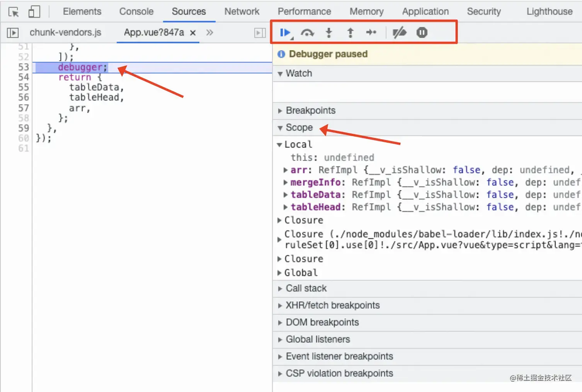Switch to the Console panel
The height and width of the screenshot is (392, 582).
point(136,11)
